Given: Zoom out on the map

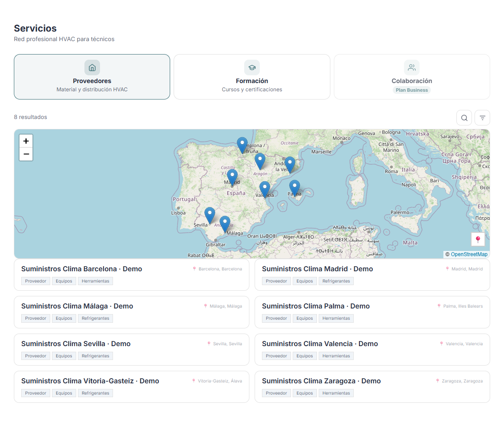Looking at the screenshot, I should pyautogui.click(x=26, y=154).
